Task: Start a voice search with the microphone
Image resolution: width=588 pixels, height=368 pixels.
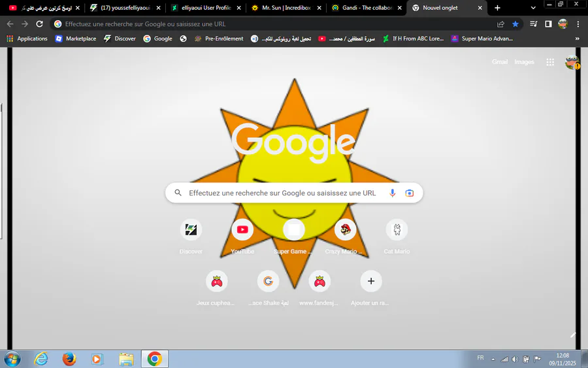Action: click(392, 193)
